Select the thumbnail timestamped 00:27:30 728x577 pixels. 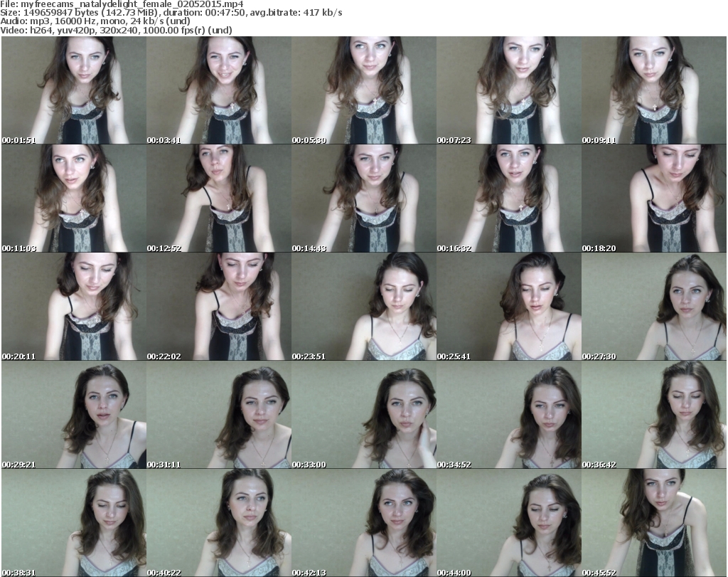tap(654, 307)
